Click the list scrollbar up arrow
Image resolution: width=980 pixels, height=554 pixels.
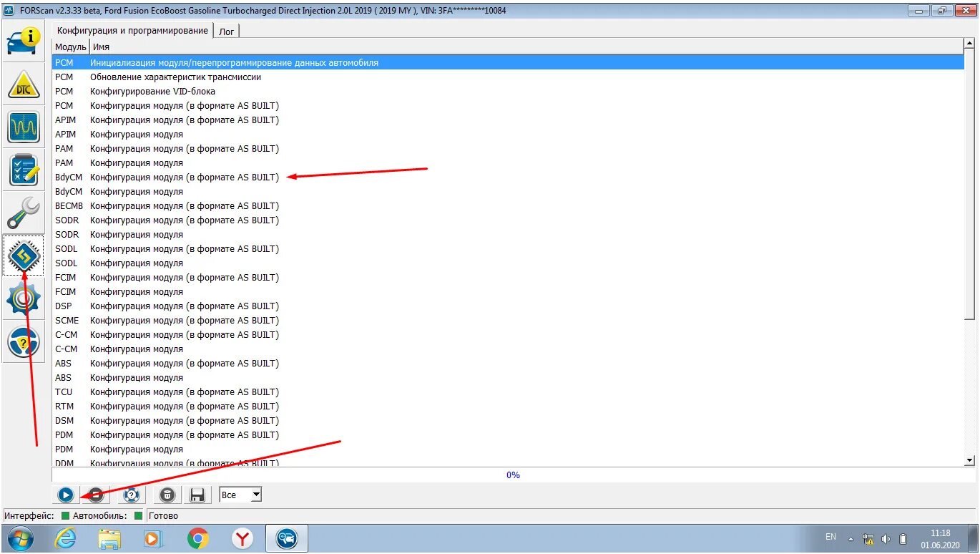[970, 45]
